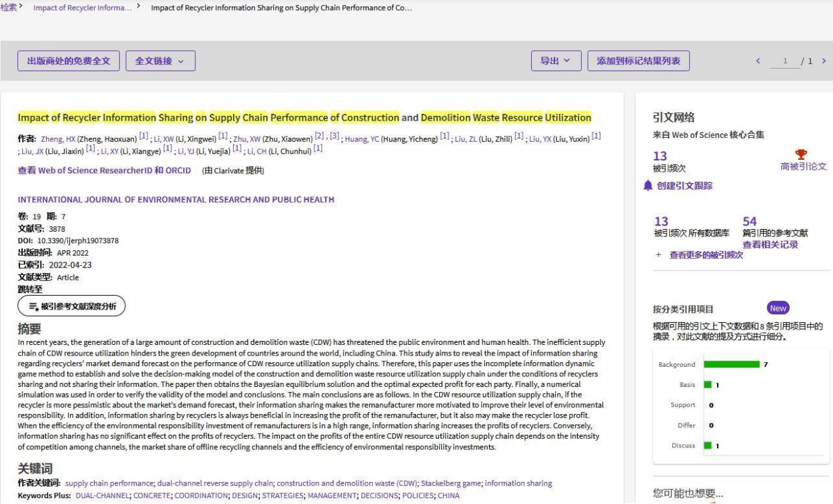
Task: Open the full text links dropdown
Action: 160,61
